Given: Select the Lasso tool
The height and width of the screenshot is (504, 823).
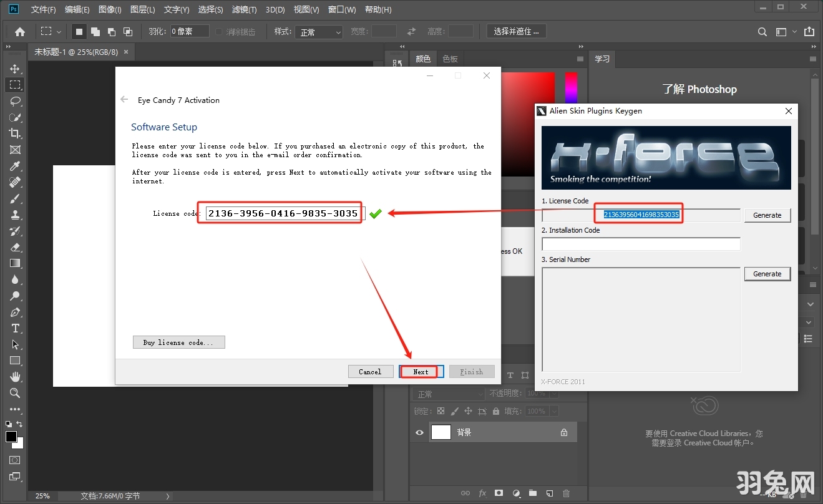Looking at the screenshot, I should [x=15, y=101].
